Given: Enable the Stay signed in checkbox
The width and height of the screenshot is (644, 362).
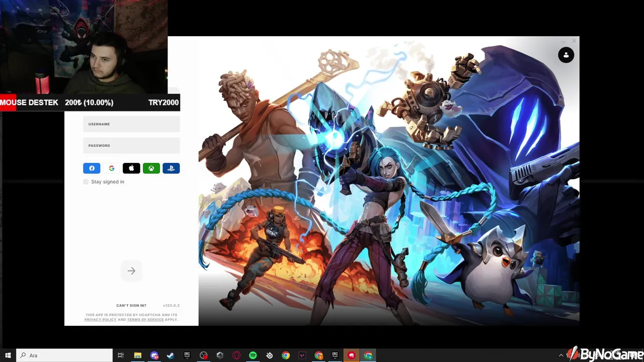Looking at the screenshot, I should (x=86, y=182).
